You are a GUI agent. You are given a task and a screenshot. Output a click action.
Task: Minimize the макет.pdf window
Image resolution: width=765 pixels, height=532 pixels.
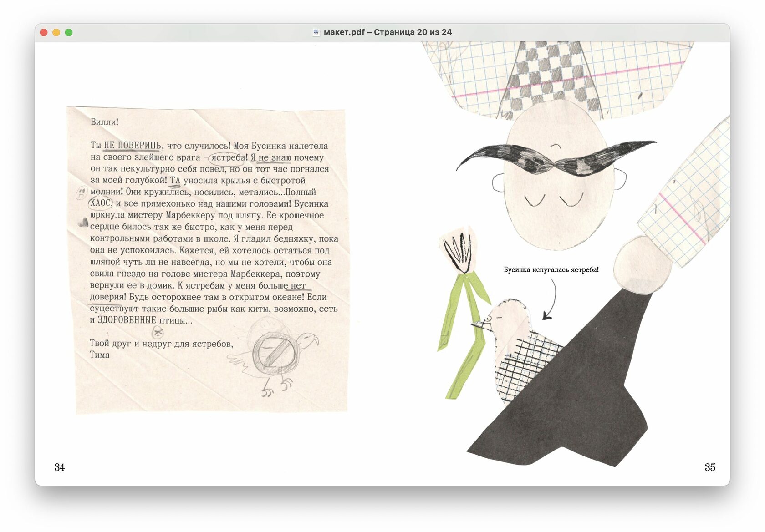56,32
